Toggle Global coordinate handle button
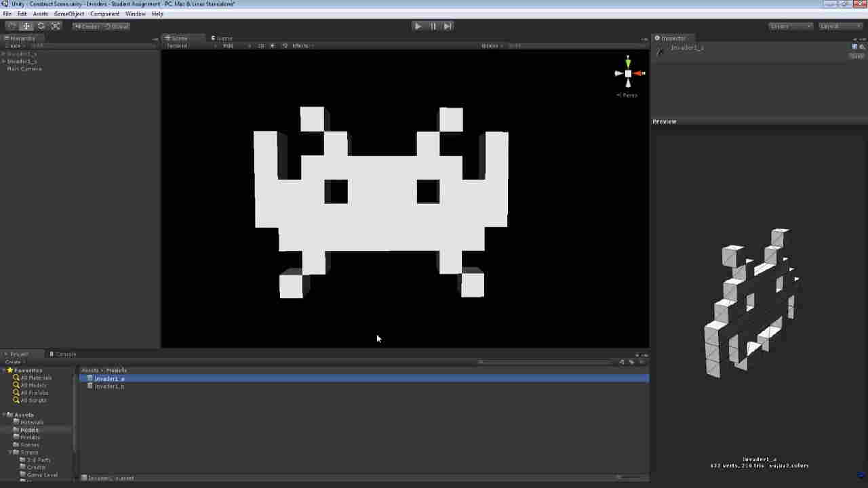This screenshot has width=868, height=488. 116,26
